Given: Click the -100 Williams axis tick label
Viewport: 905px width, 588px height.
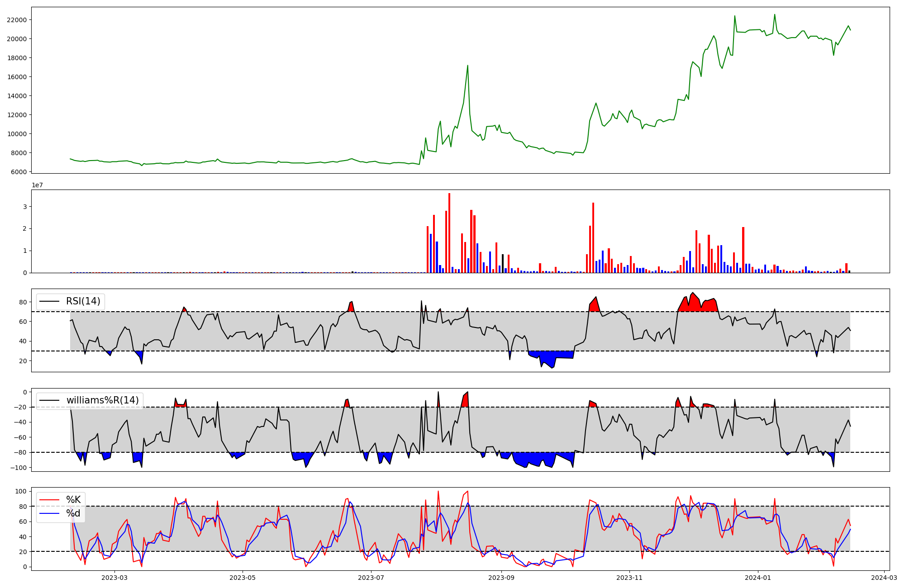Looking at the screenshot, I should (x=18, y=468).
